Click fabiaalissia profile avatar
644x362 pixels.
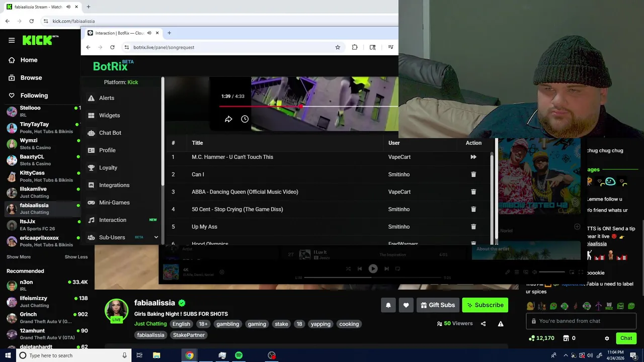click(x=116, y=311)
